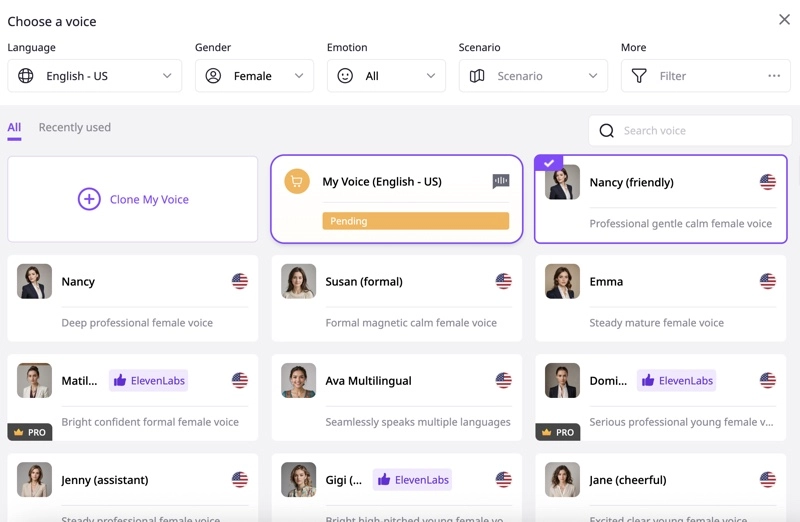
Task: Open the Language dropdown English - US
Action: (95, 76)
